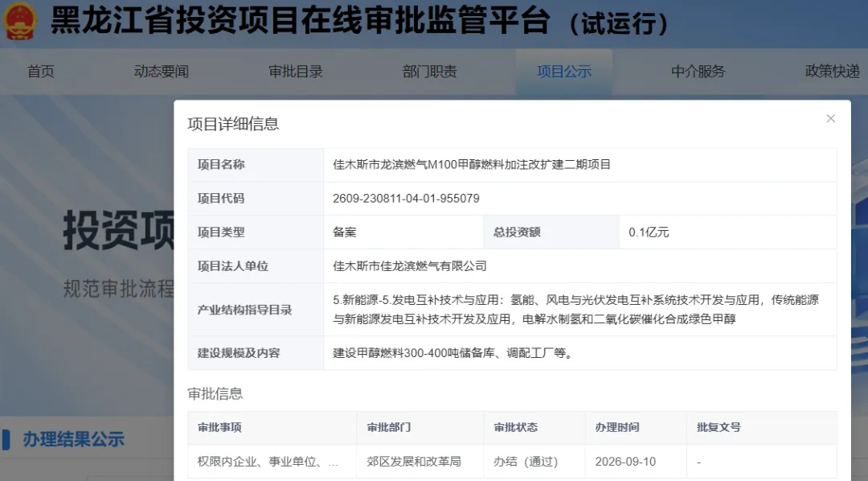This screenshot has width=868, height=481.
Task: Click the 项目代码 row label
Action: point(221,199)
